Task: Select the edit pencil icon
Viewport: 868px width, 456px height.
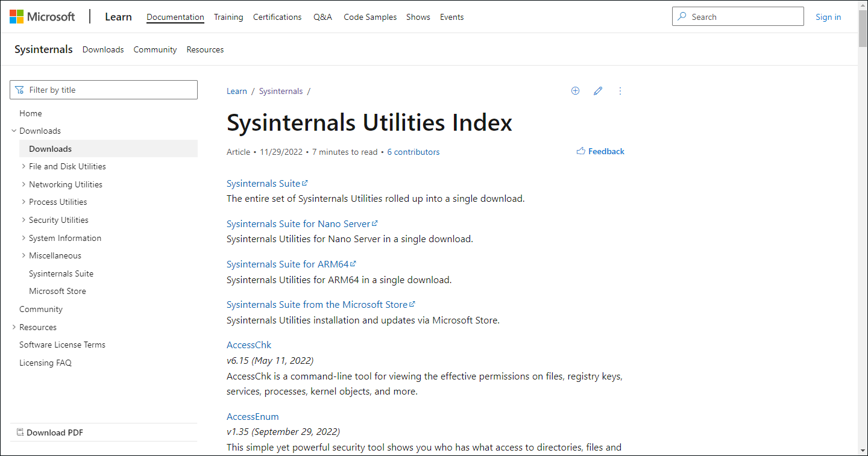Action: 598,90
